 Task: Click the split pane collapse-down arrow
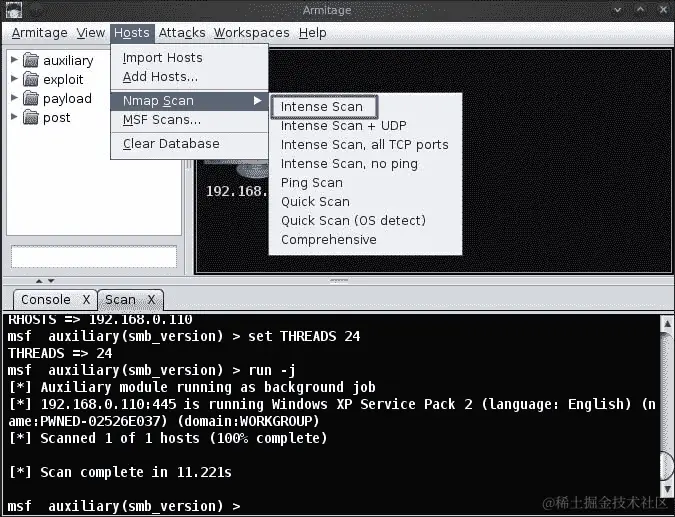click(51, 281)
